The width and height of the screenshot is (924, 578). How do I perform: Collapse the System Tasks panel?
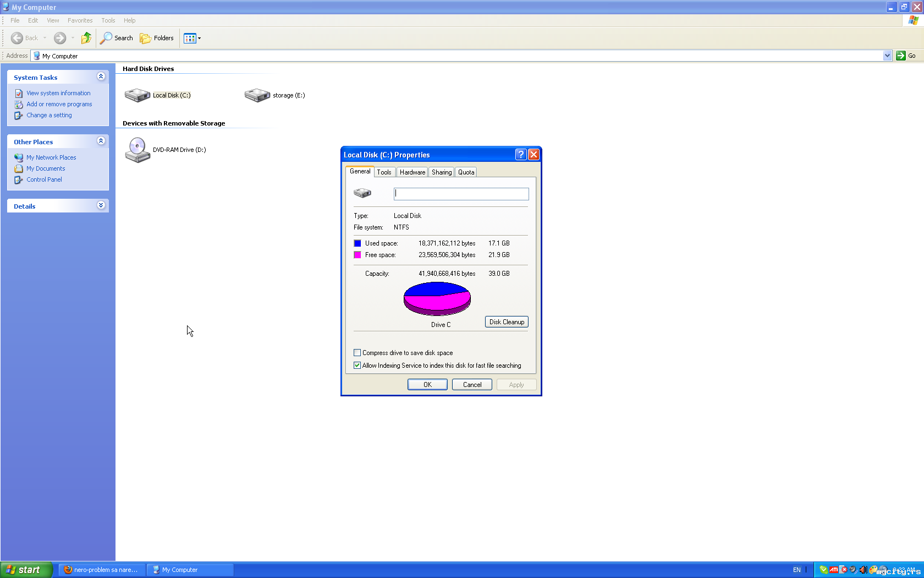[x=101, y=77]
